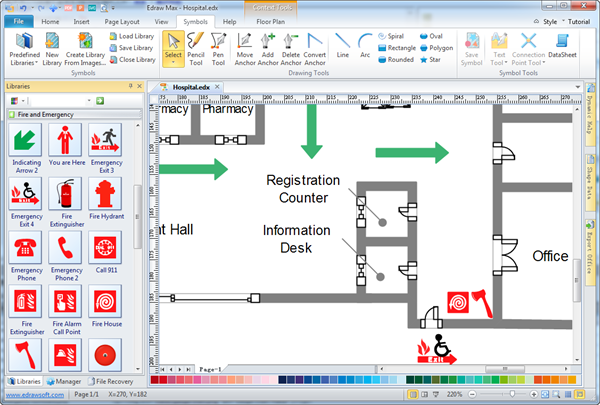Switch to Manager panel tab
600x405 pixels.
(64, 381)
